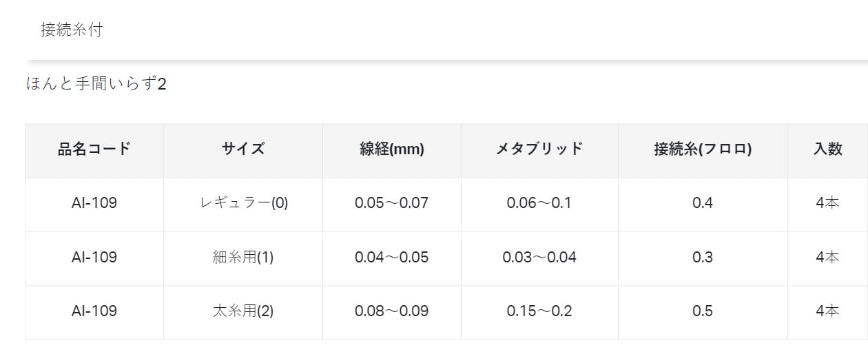The height and width of the screenshot is (354, 868).
Task: Click AI-109 code in the レギュラー(0) row
Action: click(94, 203)
